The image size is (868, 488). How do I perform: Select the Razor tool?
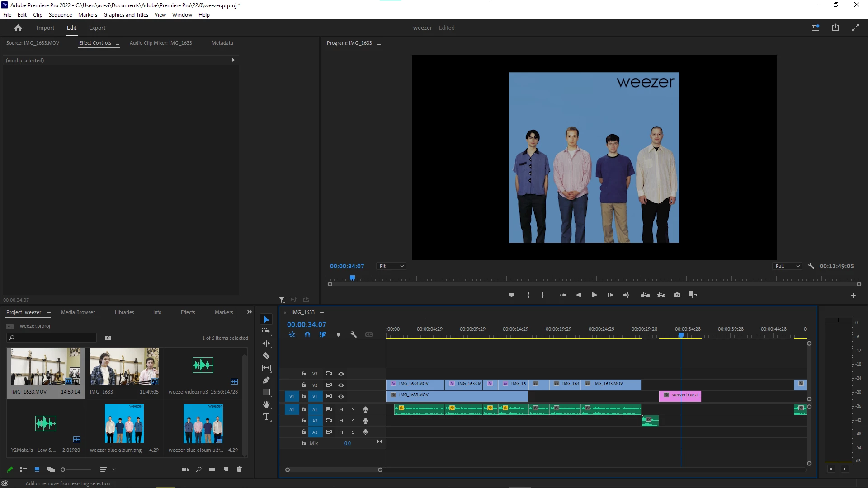pos(266,356)
